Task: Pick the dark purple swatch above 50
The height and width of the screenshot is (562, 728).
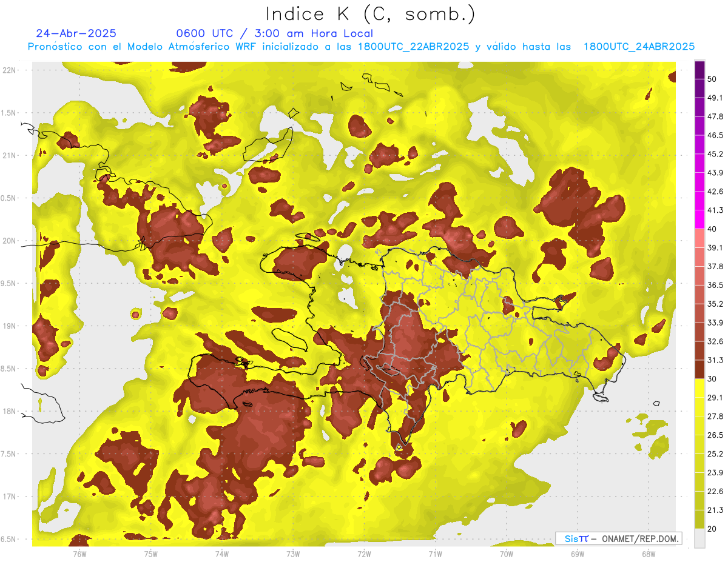Action: [x=700, y=70]
